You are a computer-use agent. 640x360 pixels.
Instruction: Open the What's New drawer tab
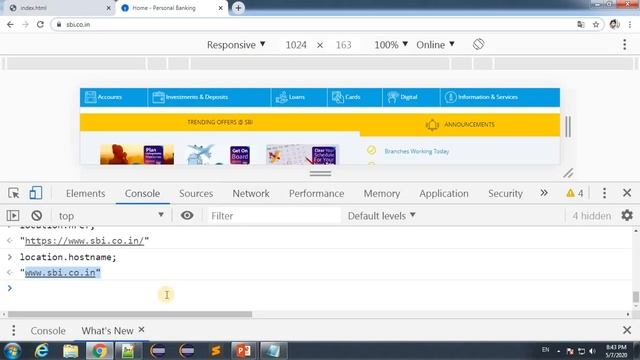(107, 331)
